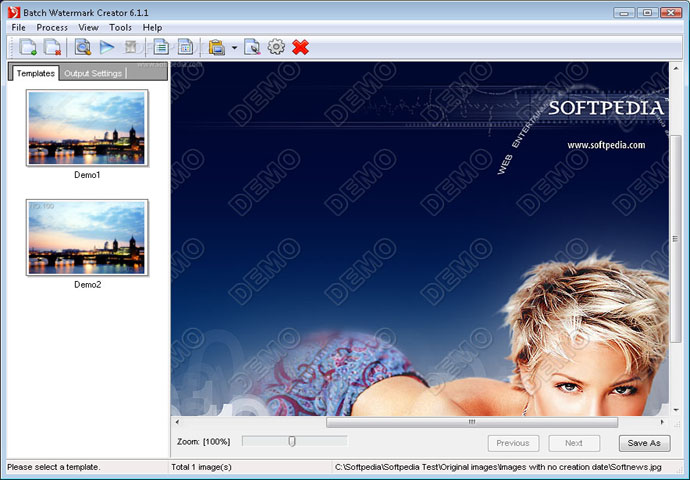Open the File menu
This screenshot has height=480, width=690.
[x=19, y=27]
